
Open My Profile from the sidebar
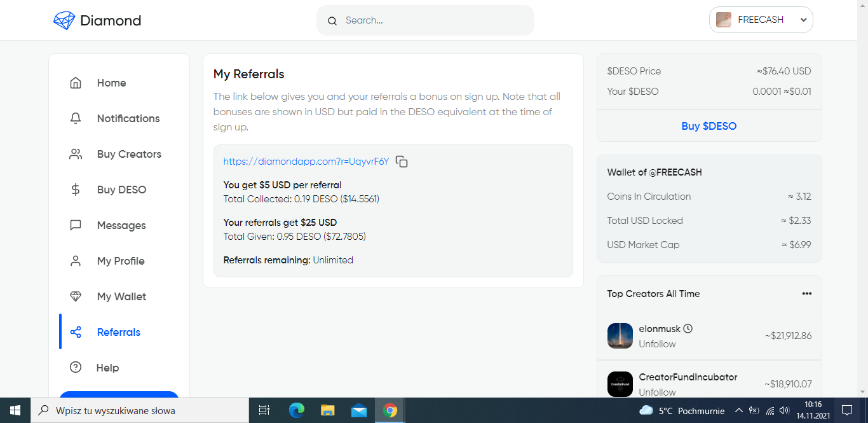point(121,261)
